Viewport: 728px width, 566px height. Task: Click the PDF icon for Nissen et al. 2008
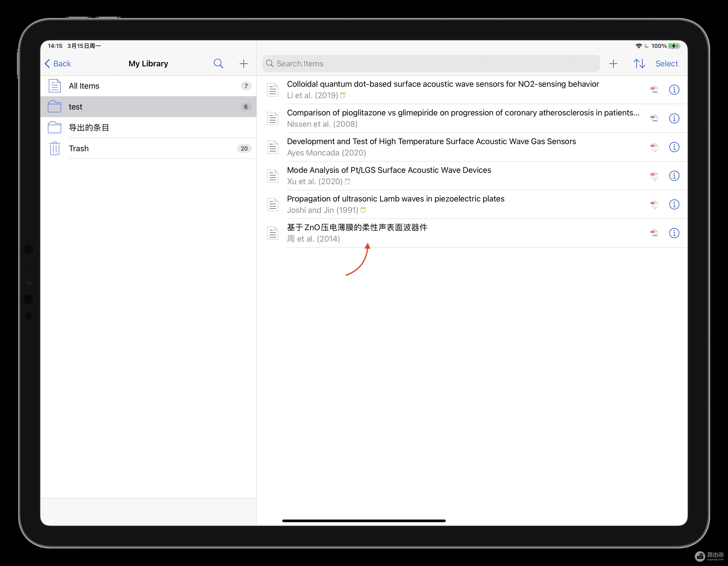pyautogui.click(x=654, y=118)
